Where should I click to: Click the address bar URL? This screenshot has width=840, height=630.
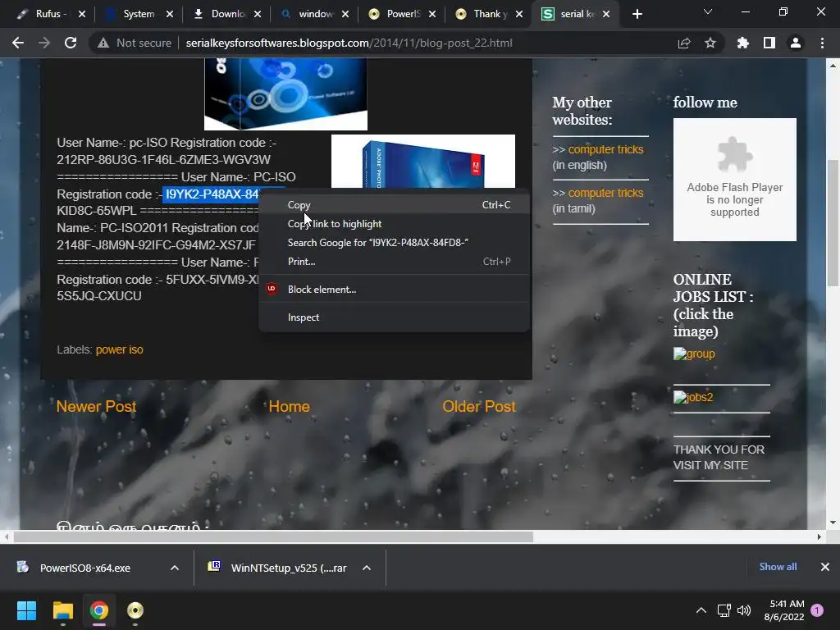coord(349,43)
